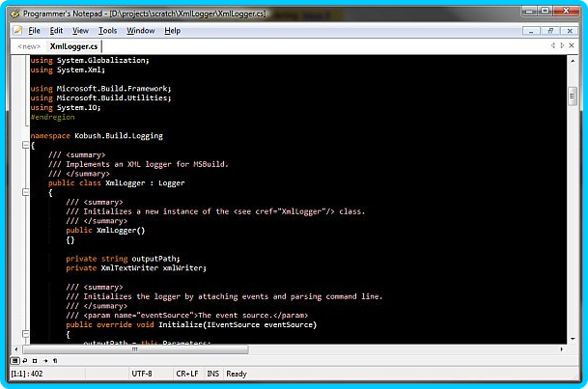Image resolution: width=588 pixels, height=389 pixels.
Task: Click the tab scroll left arrow
Action: 552,45
